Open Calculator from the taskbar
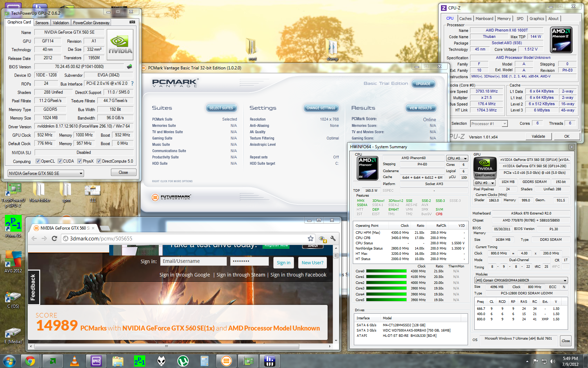The width and height of the screenshot is (588, 368). tap(204, 361)
